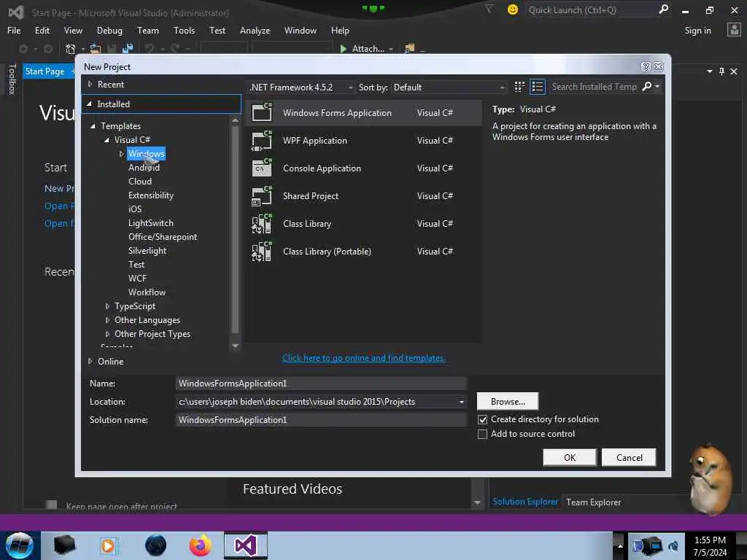747x560 pixels.
Task: Click the Visual Studio taskbar icon
Action: [x=246, y=545]
